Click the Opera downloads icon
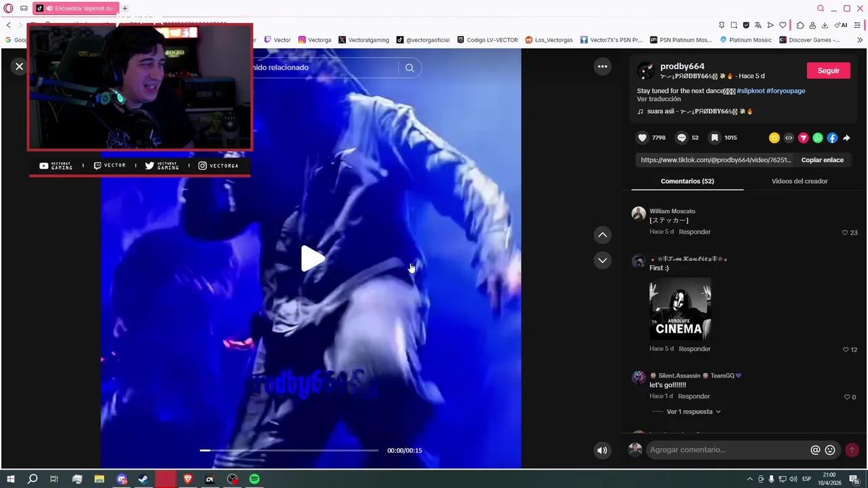 pos(825,25)
